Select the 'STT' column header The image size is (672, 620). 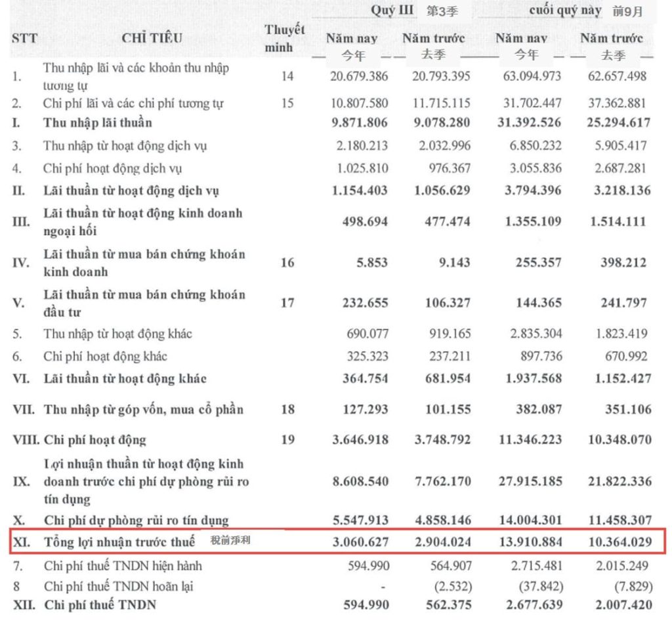tap(24, 39)
